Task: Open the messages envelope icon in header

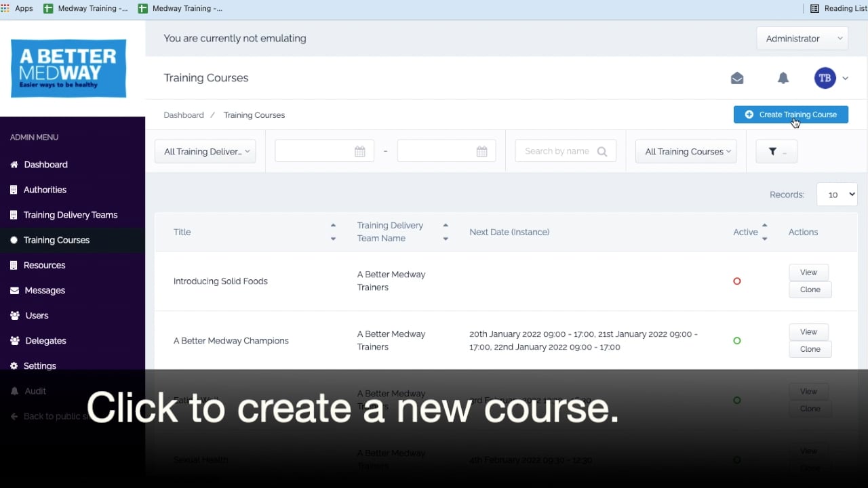Action: 737,79
